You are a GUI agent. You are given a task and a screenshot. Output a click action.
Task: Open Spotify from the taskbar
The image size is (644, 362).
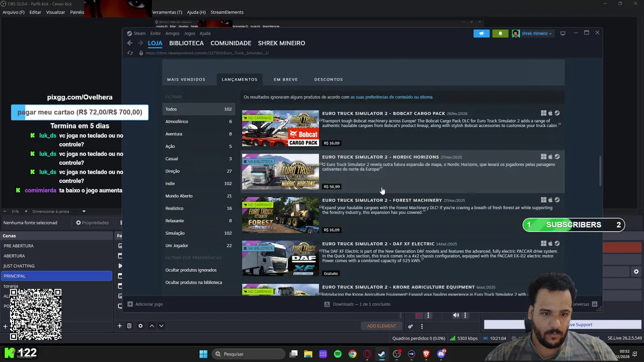point(338,354)
